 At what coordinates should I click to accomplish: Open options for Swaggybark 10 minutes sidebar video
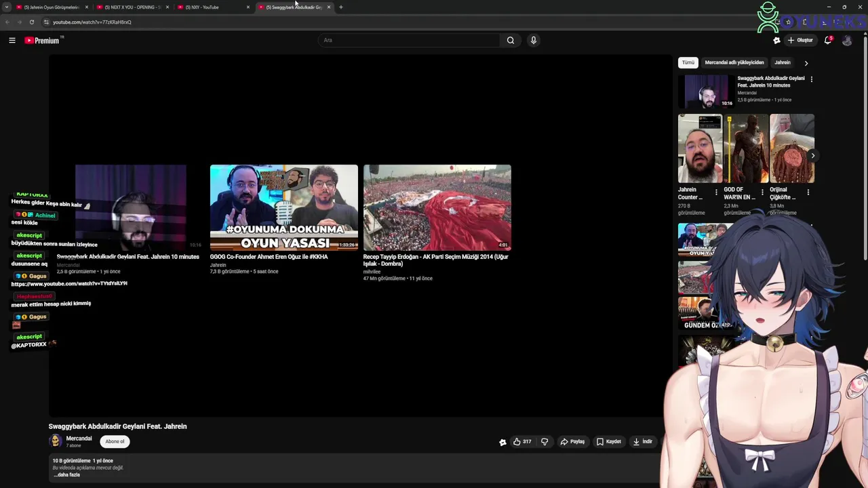[812, 79]
